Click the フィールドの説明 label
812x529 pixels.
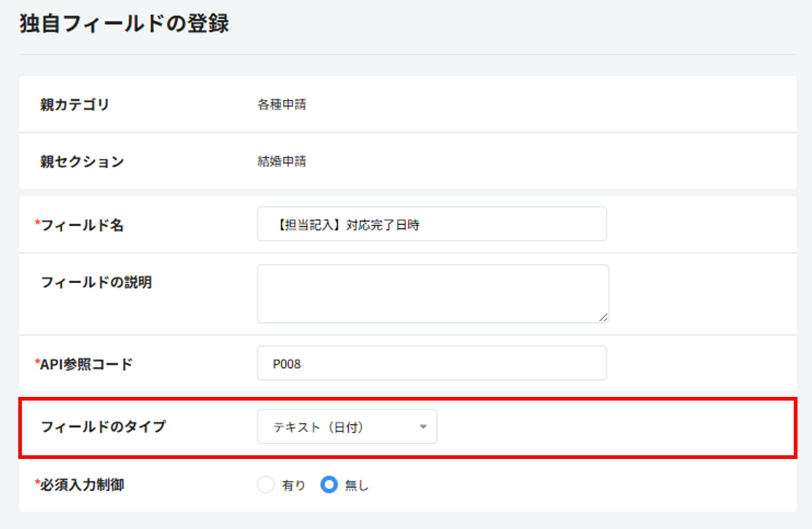pos(96,282)
